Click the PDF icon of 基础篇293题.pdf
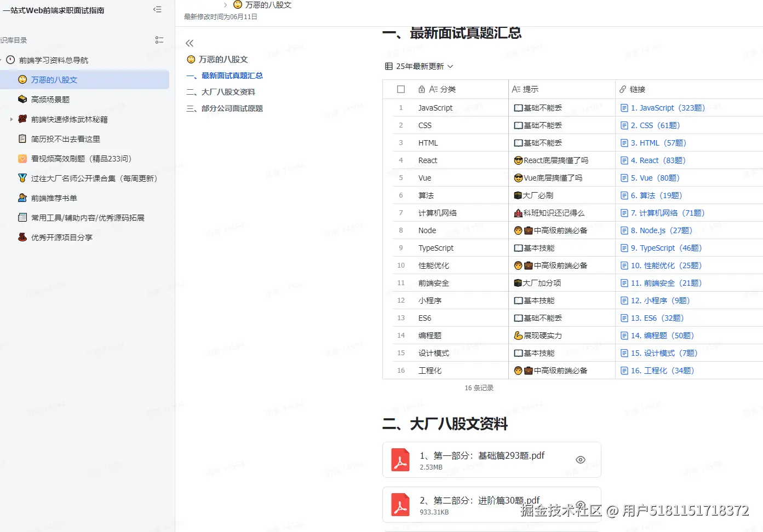 click(x=400, y=460)
